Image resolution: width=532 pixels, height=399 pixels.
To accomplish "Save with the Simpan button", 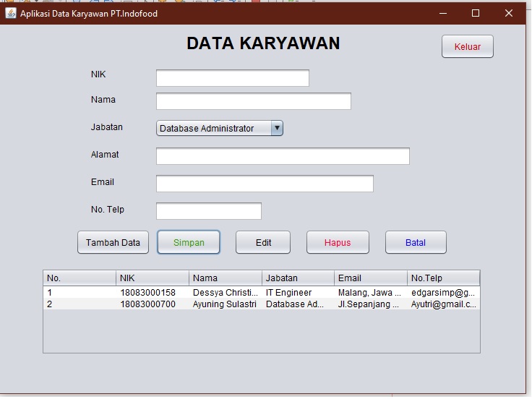I will point(189,242).
